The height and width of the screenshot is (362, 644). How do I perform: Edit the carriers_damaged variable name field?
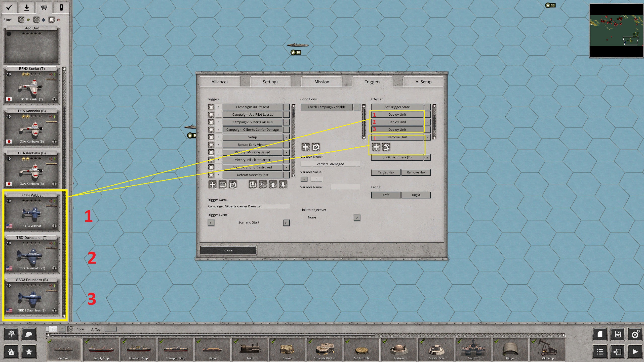click(x=330, y=164)
